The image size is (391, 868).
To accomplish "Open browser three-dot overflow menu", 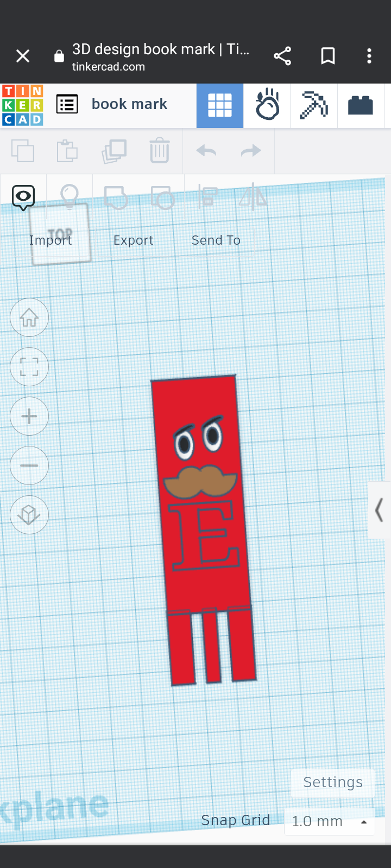I will 369,56.
